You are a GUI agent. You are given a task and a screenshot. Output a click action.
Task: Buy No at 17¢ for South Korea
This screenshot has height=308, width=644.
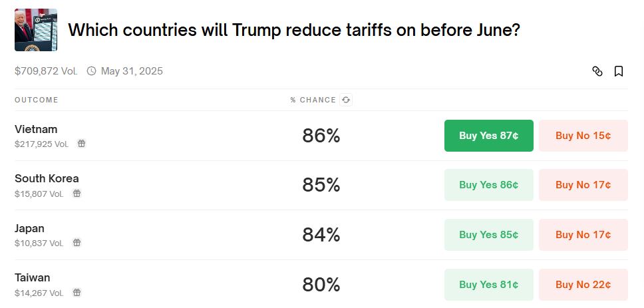pos(583,185)
